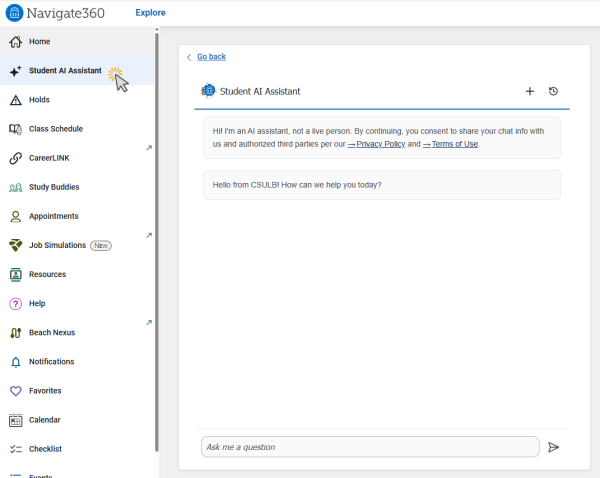
Task: Click the Navigate360 logo icon
Action: tap(14, 13)
